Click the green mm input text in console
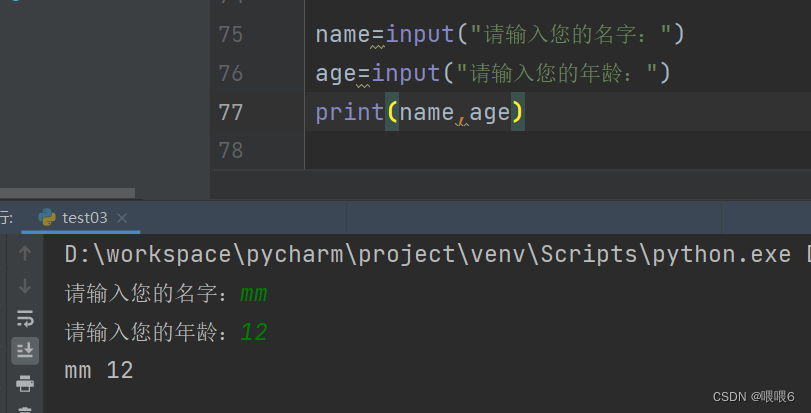The height and width of the screenshot is (413, 811). click(254, 294)
